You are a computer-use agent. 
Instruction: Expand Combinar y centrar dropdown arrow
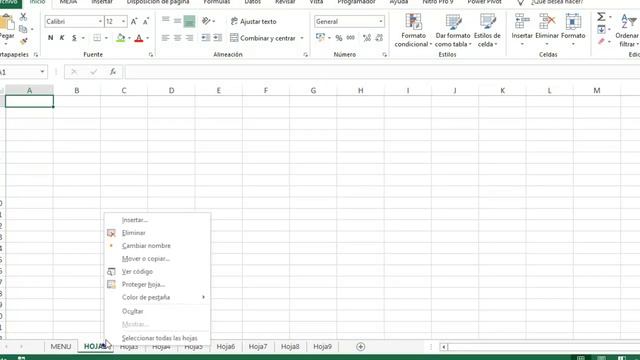pyautogui.click(x=302, y=38)
